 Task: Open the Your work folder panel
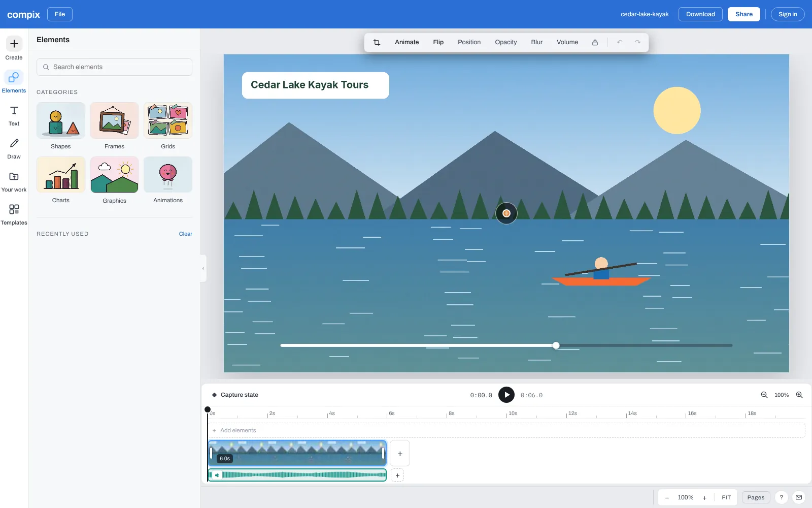click(14, 181)
